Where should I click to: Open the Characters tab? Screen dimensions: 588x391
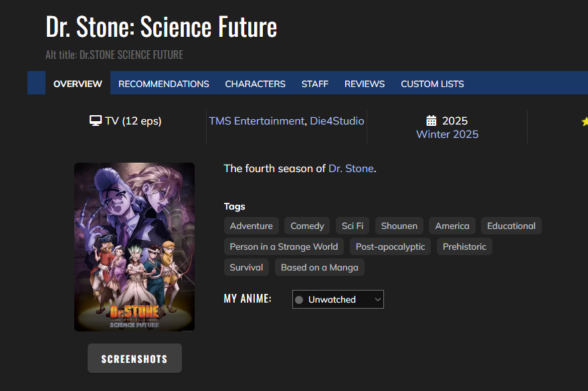click(x=255, y=84)
